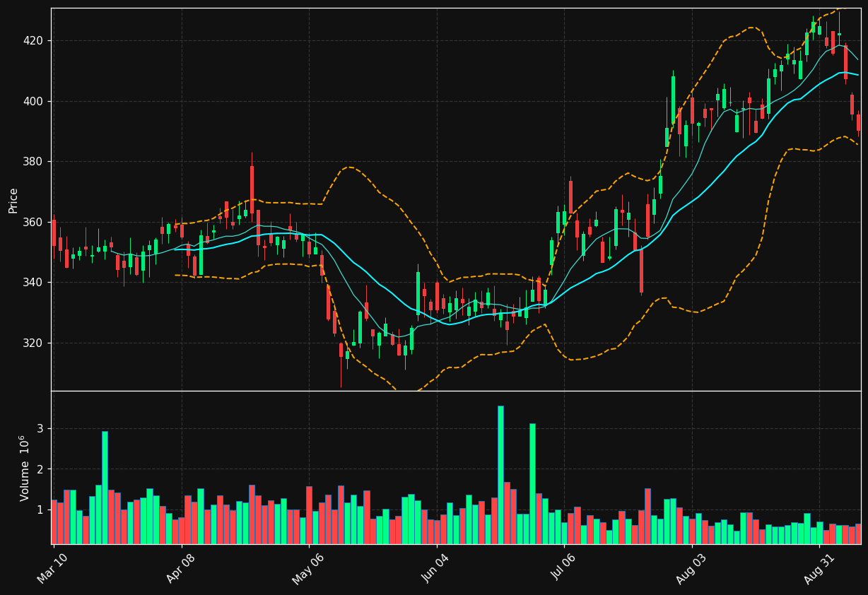The height and width of the screenshot is (595, 868).
Task: Select the 340 price tick label
Action: (x=33, y=282)
